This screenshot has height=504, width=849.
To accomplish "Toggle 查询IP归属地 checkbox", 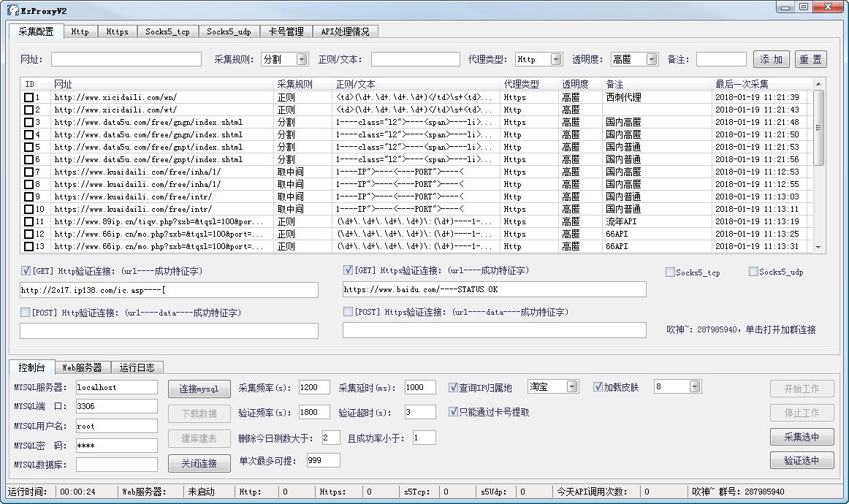I will (453, 387).
